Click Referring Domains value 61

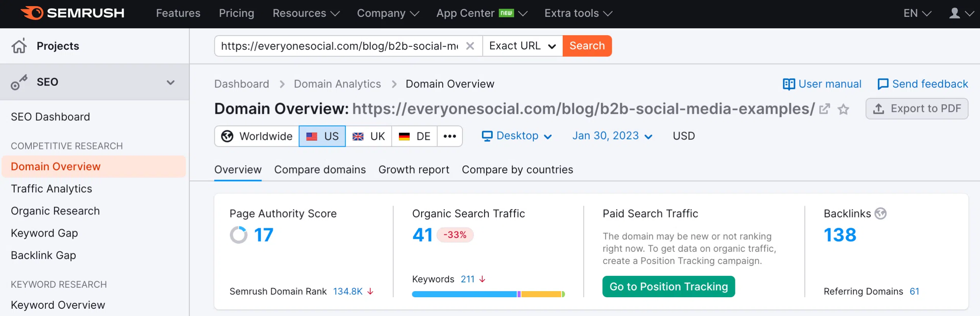click(x=915, y=291)
